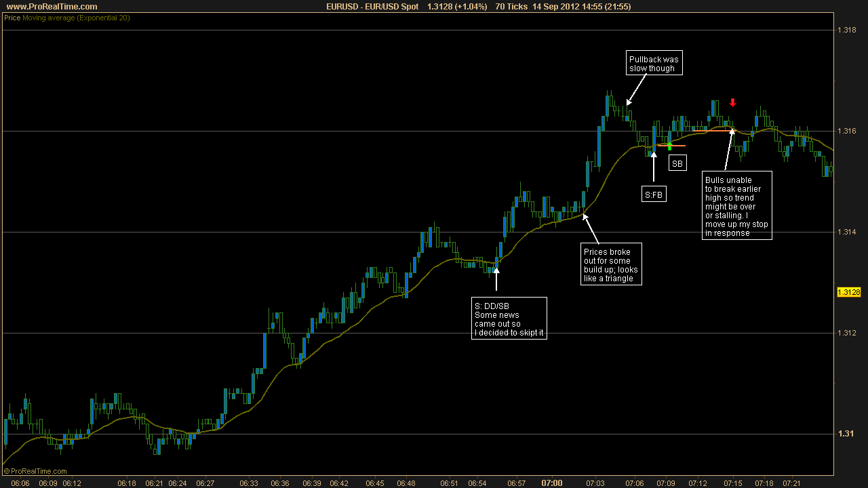Select the "Pullback was slow though" text note
This screenshot has width=868, height=488.
[x=654, y=63]
